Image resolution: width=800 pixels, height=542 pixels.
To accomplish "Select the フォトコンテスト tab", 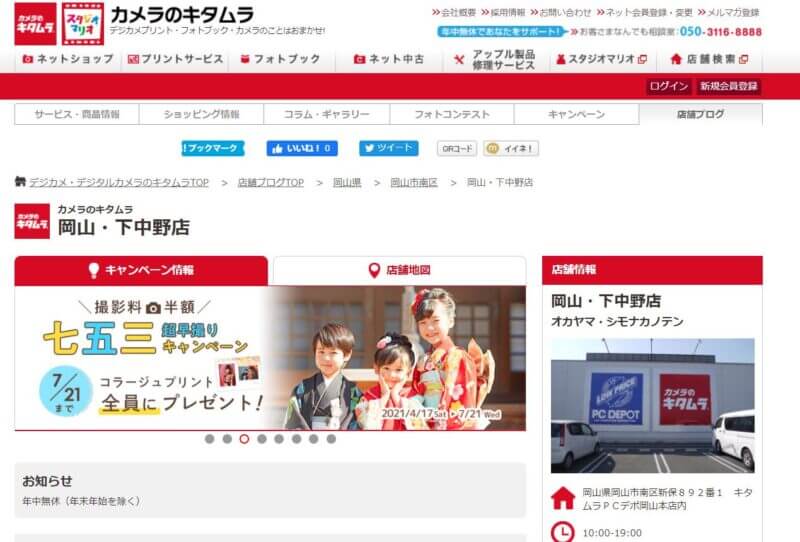I will point(452,114).
